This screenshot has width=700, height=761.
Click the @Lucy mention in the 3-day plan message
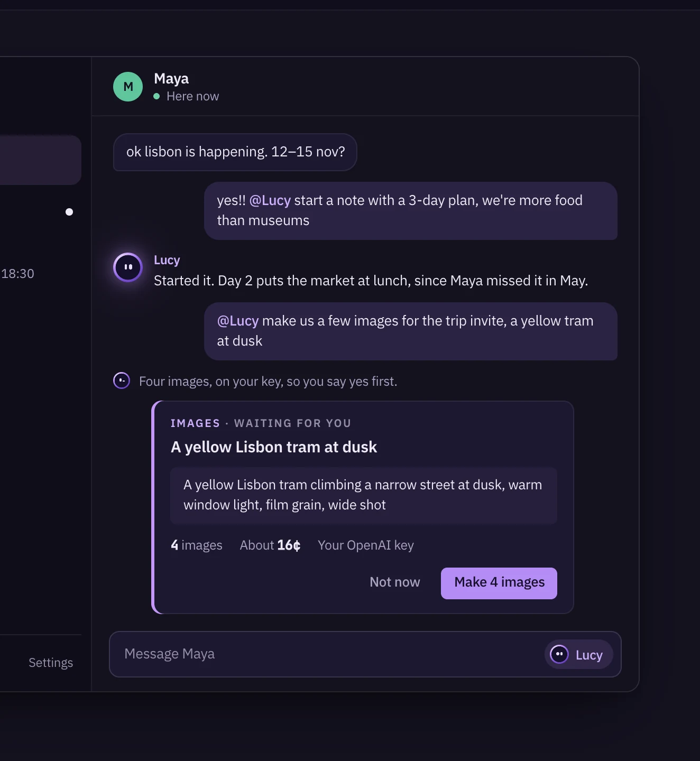(270, 200)
